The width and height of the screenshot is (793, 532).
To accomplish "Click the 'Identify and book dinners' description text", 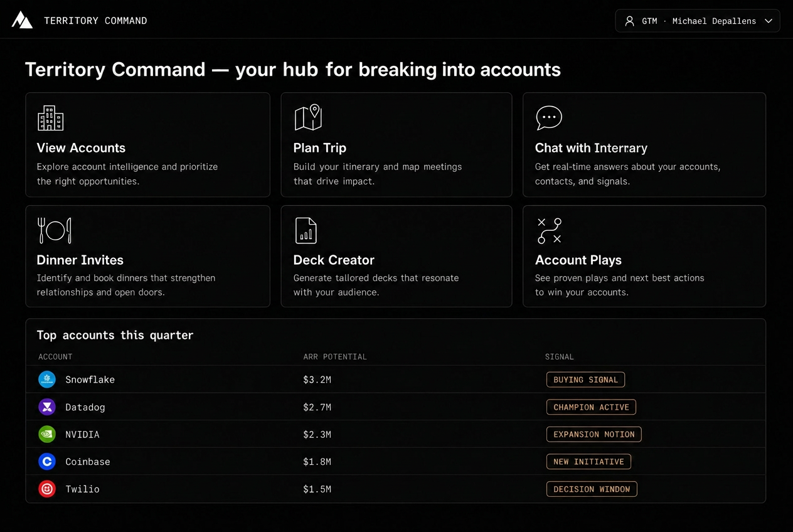I will pos(126,285).
